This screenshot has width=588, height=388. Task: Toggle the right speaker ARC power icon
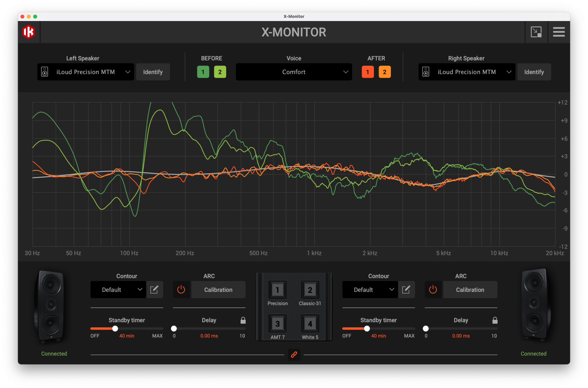pyautogui.click(x=433, y=290)
